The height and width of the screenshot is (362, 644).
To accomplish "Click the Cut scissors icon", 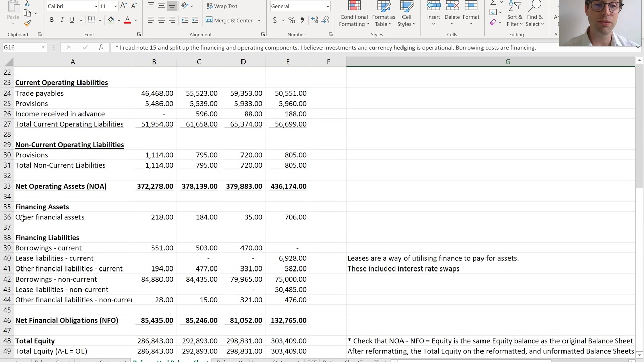I will pyautogui.click(x=27, y=3).
